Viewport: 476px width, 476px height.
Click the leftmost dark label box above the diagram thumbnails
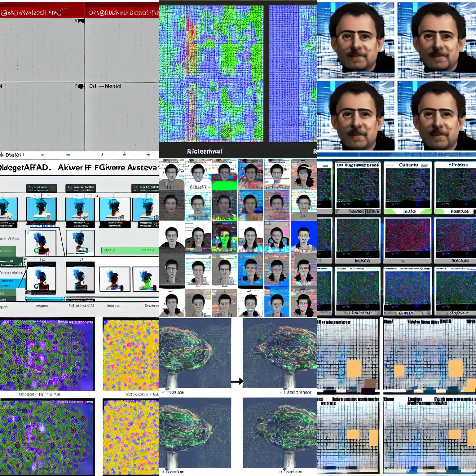pos(42,188)
